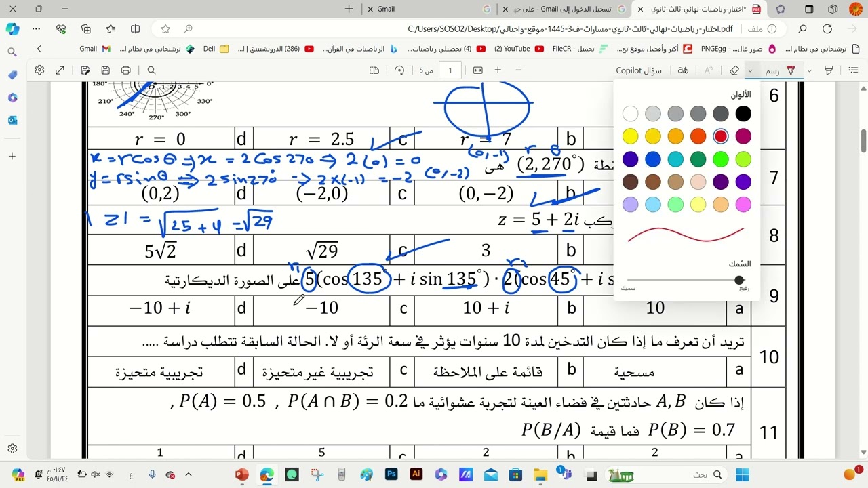Zoom out with the minus icon

coord(519,70)
